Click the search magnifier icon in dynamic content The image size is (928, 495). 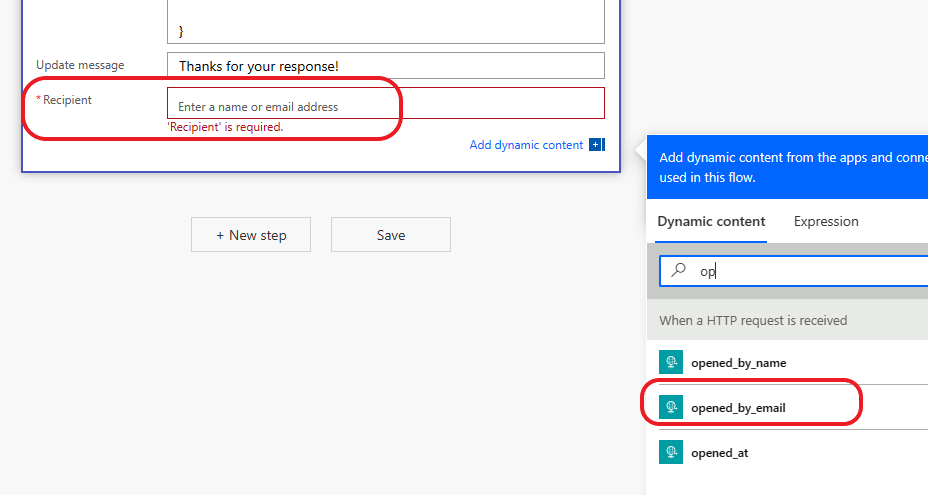(678, 271)
